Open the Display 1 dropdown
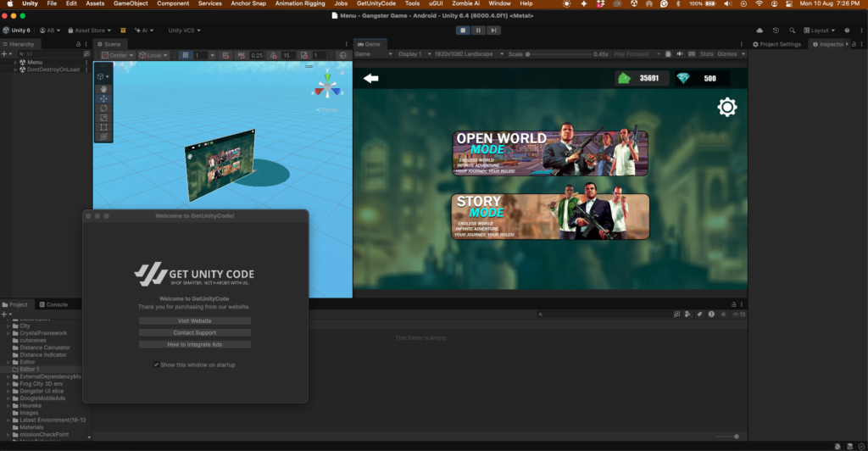868x451 pixels. click(x=414, y=54)
